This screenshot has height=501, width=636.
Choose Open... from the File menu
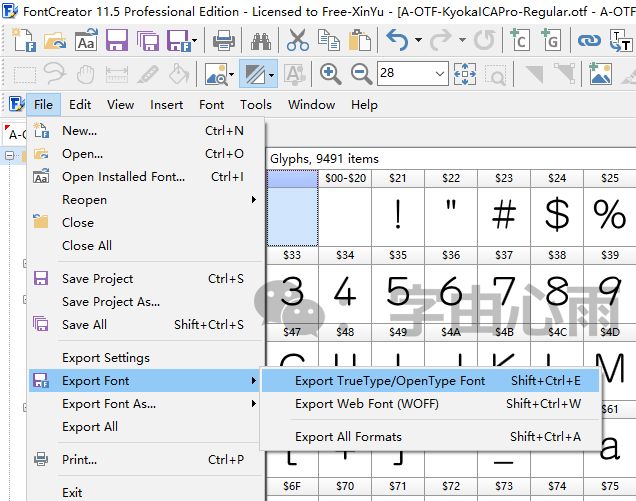146,154
